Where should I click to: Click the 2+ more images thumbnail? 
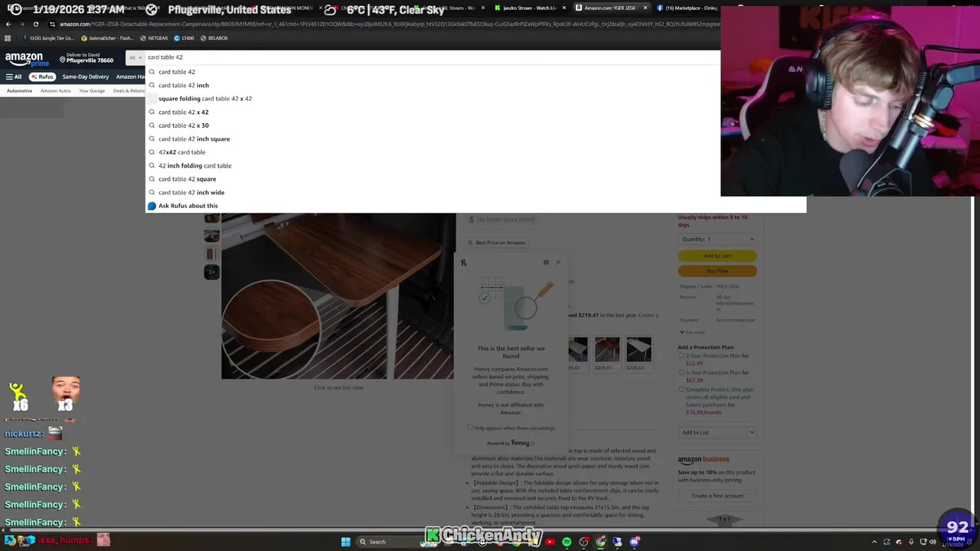tap(211, 272)
